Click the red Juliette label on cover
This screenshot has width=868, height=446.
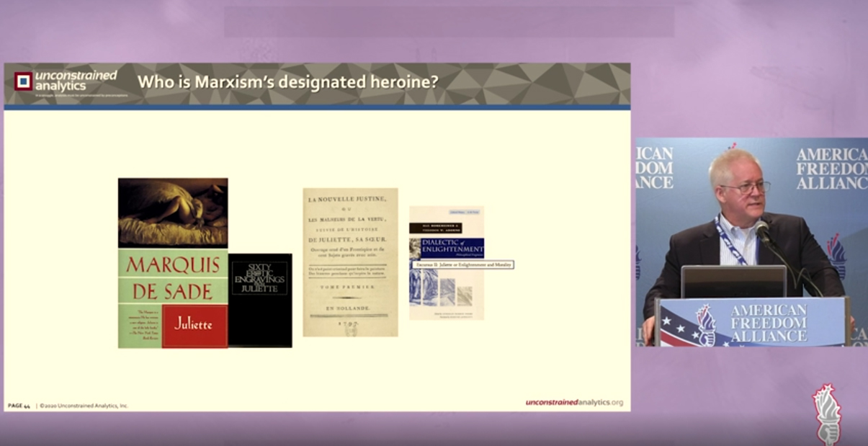click(194, 326)
